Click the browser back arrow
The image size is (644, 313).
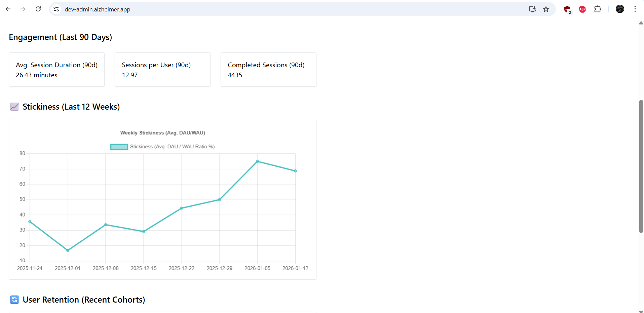point(8,9)
